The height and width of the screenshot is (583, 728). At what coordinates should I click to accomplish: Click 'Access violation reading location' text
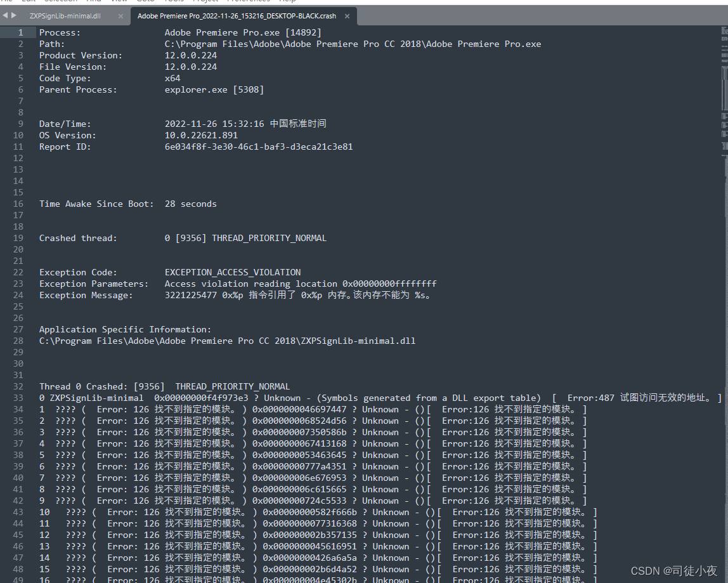[x=250, y=284]
